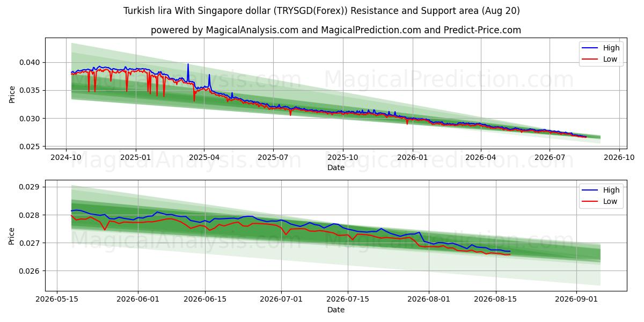Click the 'Price' y-axis label of bottom chart
Screen dimensions: 644x322
pyautogui.click(x=12, y=236)
